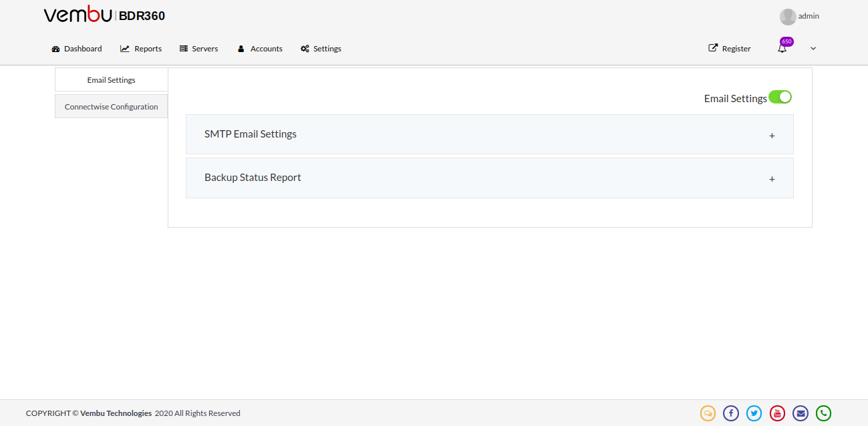Open the Twitter icon in footer
Viewport: 868px width, 426px height.
(754, 413)
